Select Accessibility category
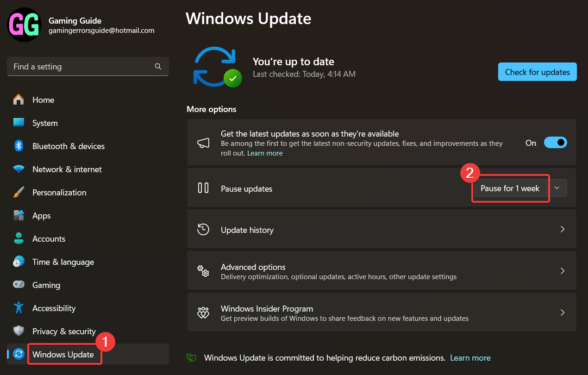The image size is (588, 375). tap(88, 308)
